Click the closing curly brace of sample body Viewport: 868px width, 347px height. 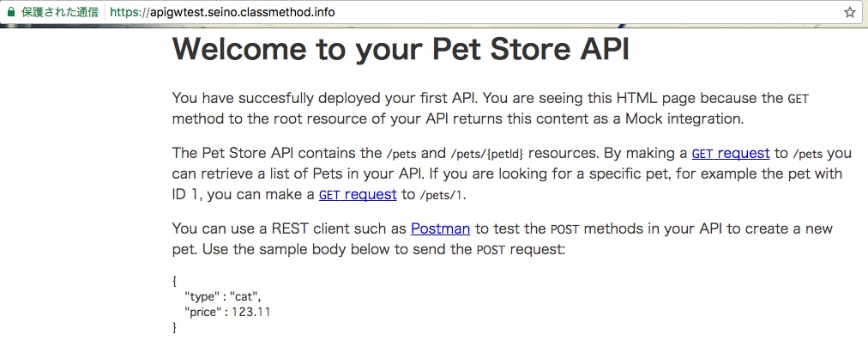(175, 327)
